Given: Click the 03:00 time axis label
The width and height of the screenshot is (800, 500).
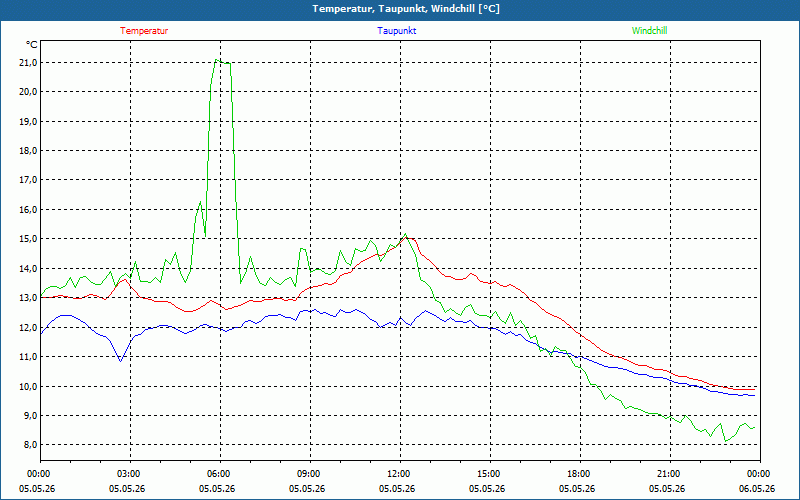Looking at the screenshot, I should tap(131, 474).
